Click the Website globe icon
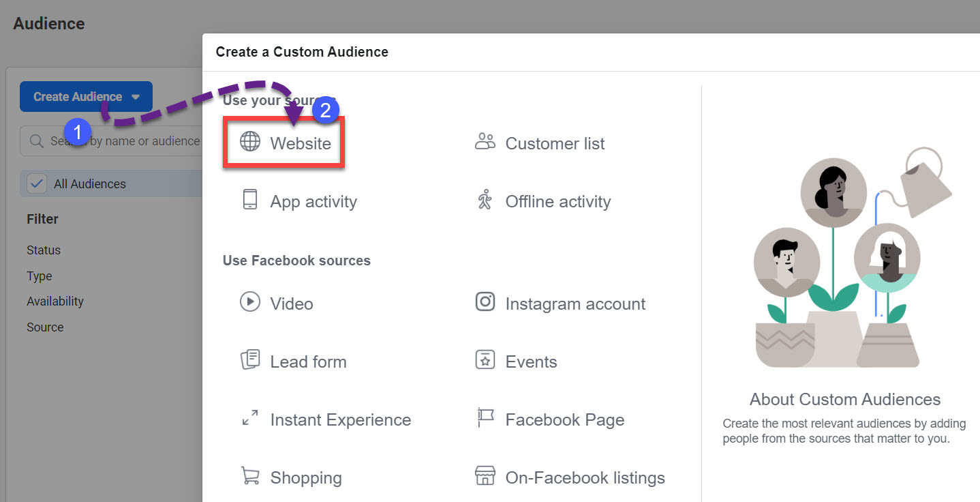 [x=250, y=143]
